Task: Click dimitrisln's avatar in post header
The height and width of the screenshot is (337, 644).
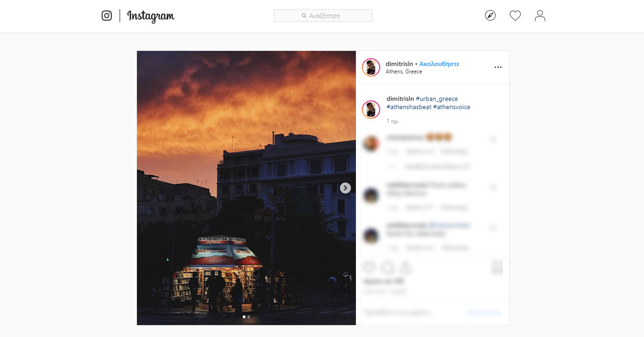Action: click(371, 67)
